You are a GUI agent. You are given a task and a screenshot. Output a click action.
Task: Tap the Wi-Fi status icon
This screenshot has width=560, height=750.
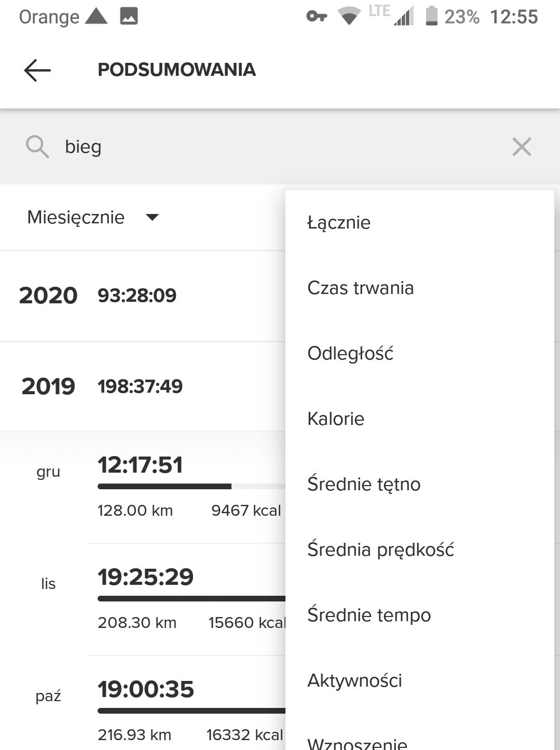[349, 17]
